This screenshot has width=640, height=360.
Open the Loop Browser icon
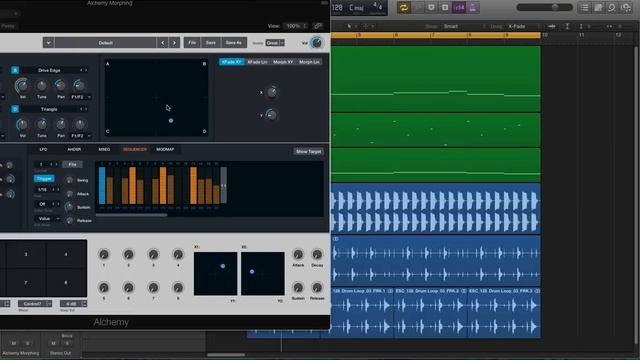point(611,8)
